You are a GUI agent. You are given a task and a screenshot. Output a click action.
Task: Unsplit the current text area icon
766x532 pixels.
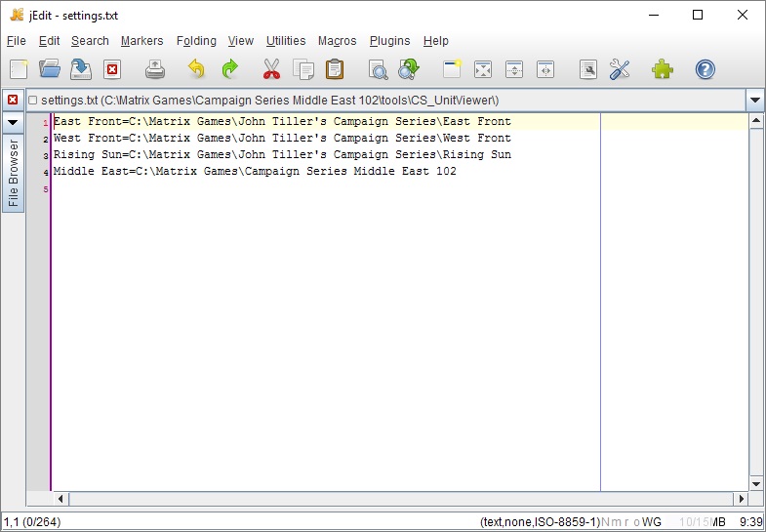coord(483,69)
